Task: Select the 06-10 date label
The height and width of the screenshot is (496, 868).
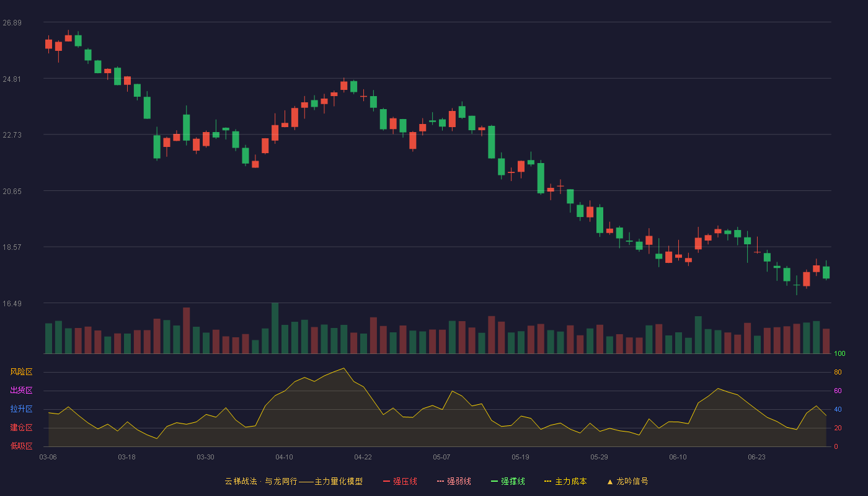Action: click(x=678, y=457)
